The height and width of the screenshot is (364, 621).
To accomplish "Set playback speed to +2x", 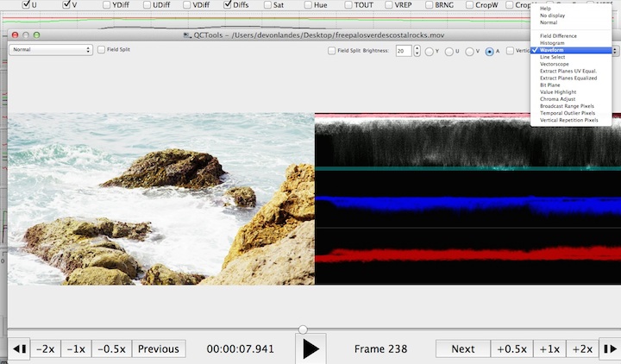I will (x=582, y=349).
